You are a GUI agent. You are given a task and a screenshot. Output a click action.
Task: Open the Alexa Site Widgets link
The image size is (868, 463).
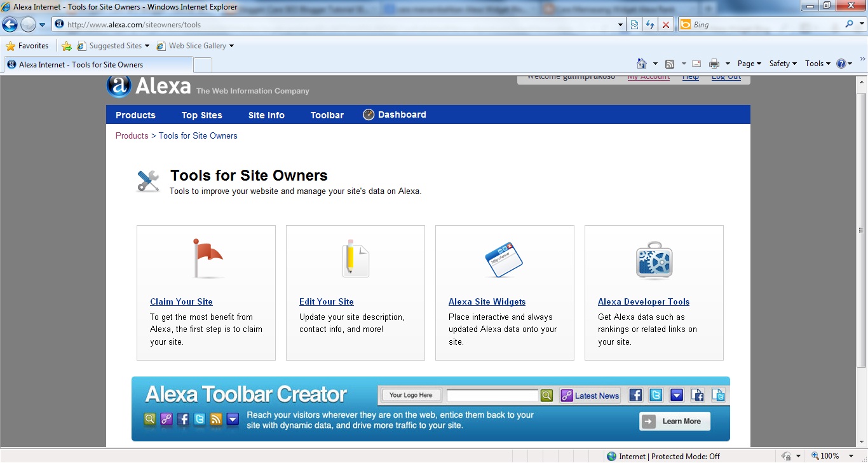click(x=487, y=302)
